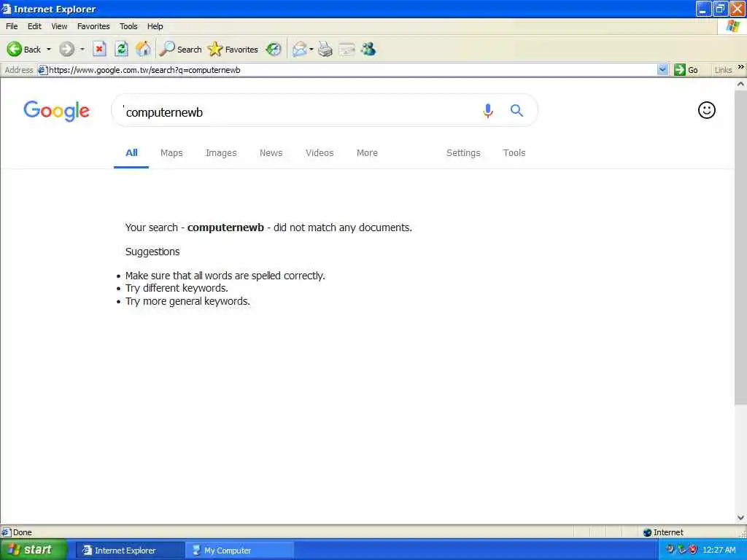Screen dimensions: 747x560
Task: Switch to the Maps tab
Action: 171,153
